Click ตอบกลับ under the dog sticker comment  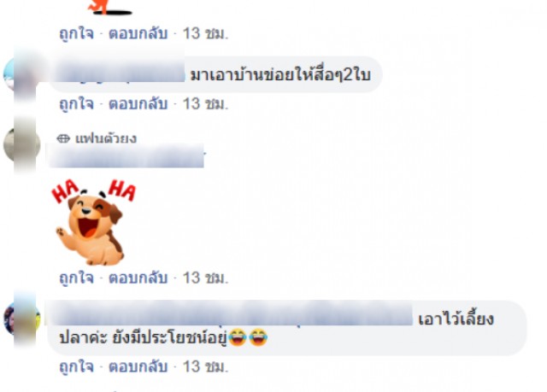138,278
